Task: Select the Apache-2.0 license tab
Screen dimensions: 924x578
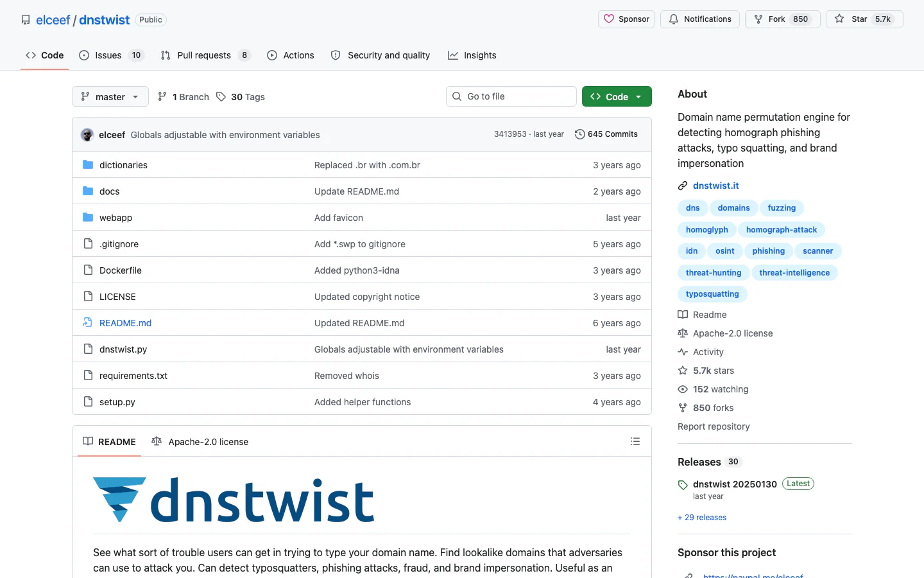Action: click(200, 442)
